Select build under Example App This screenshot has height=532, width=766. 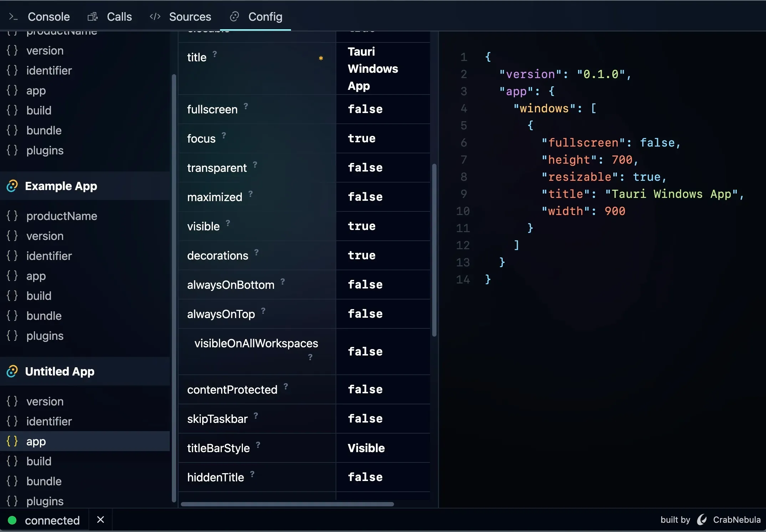click(85, 296)
